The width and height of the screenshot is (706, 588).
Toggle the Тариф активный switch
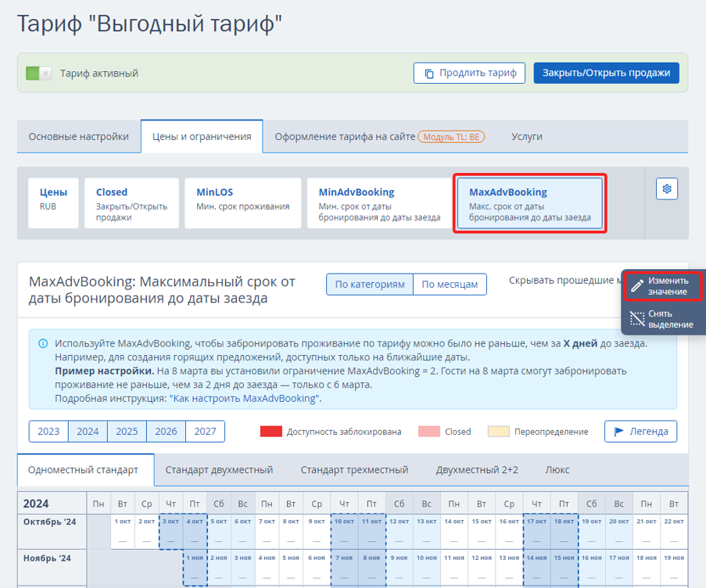coord(39,73)
